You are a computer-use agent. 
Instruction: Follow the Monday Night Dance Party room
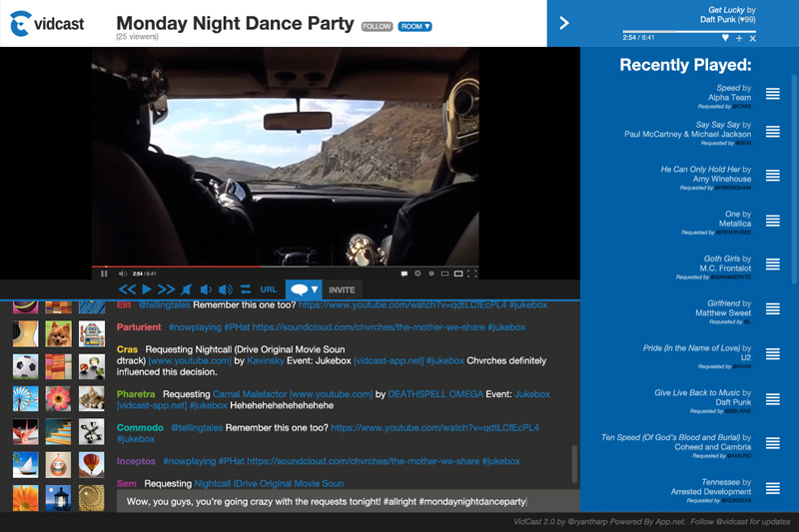[x=378, y=27]
